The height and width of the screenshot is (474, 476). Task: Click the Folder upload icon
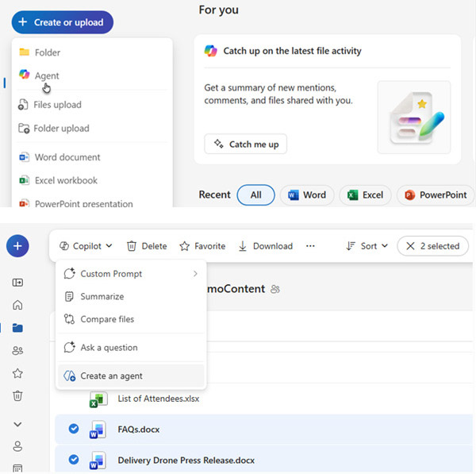tap(24, 128)
